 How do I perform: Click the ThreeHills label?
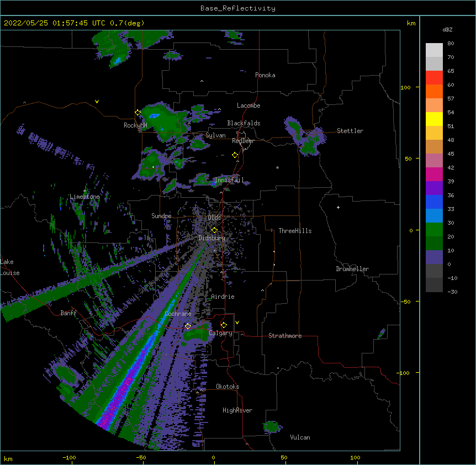pos(295,231)
